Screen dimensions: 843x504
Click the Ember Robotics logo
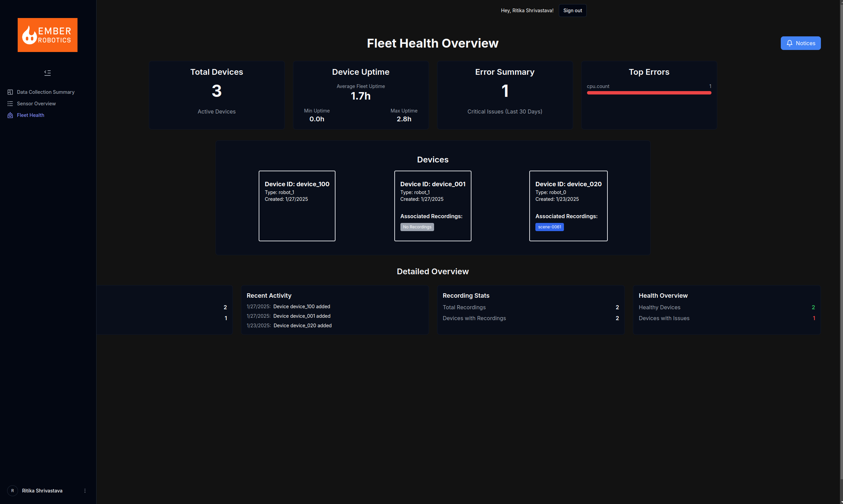pyautogui.click(x=47, y=35)
